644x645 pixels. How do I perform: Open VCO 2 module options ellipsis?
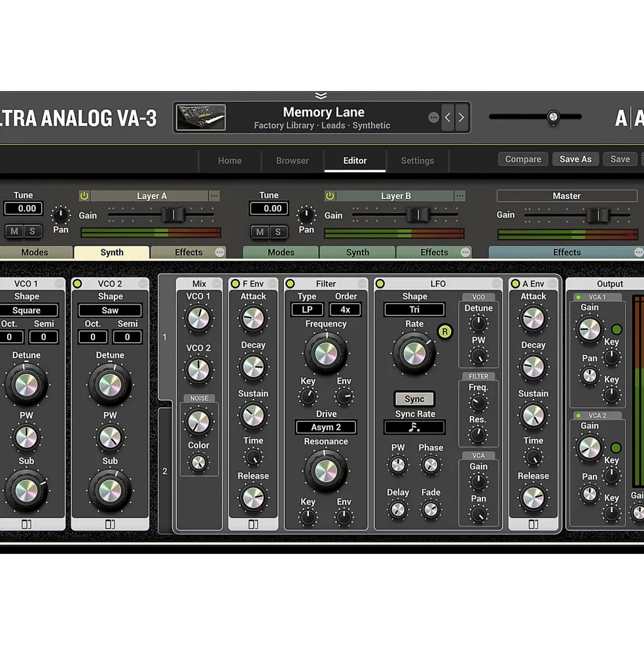click(x=143, y=284)
